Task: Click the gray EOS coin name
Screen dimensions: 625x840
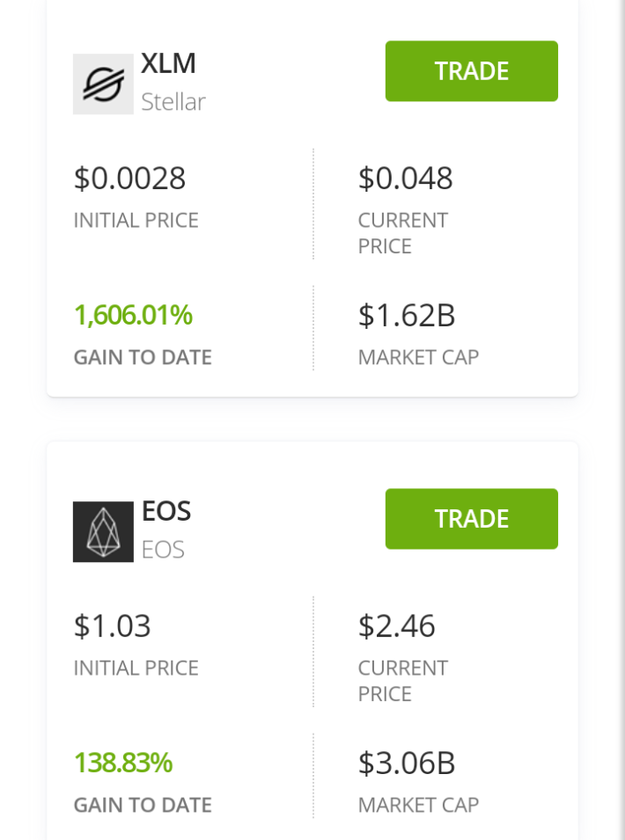Action: coord(163,550)
